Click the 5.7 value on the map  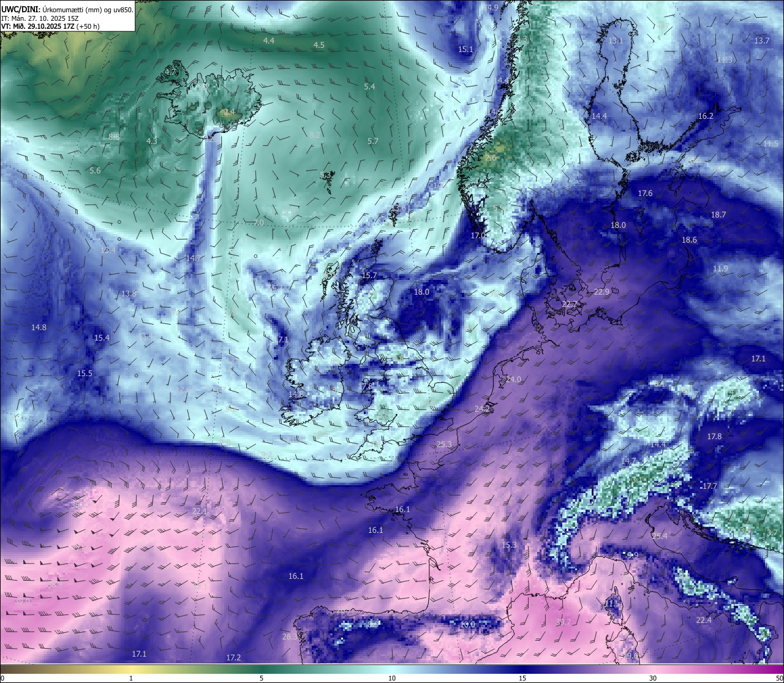tap(373, 142)
